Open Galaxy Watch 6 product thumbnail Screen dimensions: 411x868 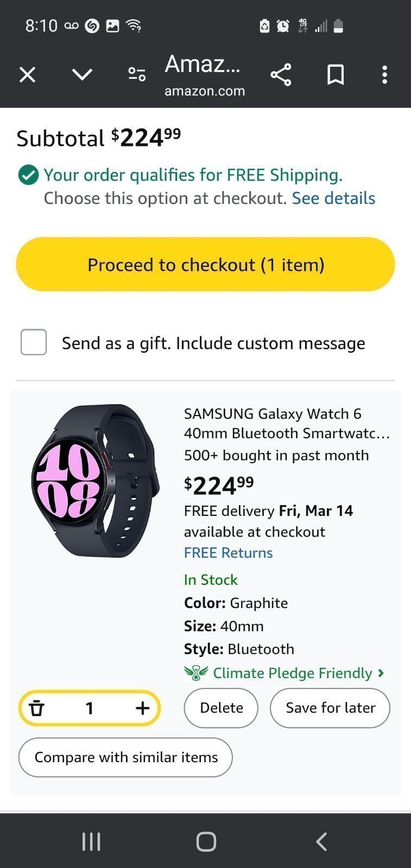click(96, 481)
